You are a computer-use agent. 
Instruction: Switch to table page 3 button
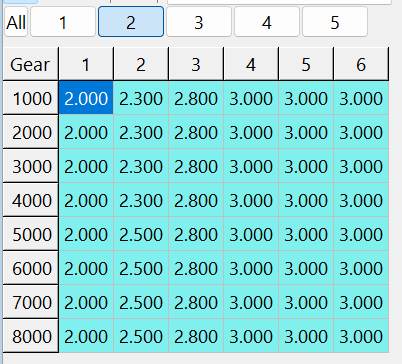(x=199, y=23)
